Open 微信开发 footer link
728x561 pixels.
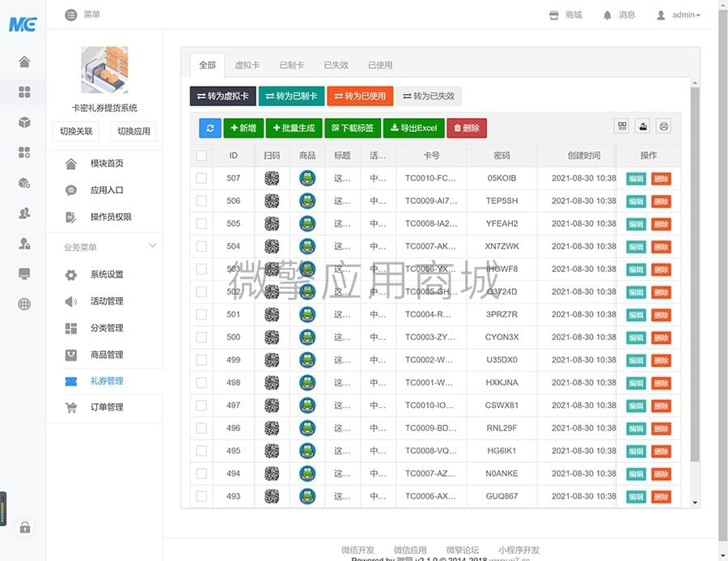(x=358, y=550)
